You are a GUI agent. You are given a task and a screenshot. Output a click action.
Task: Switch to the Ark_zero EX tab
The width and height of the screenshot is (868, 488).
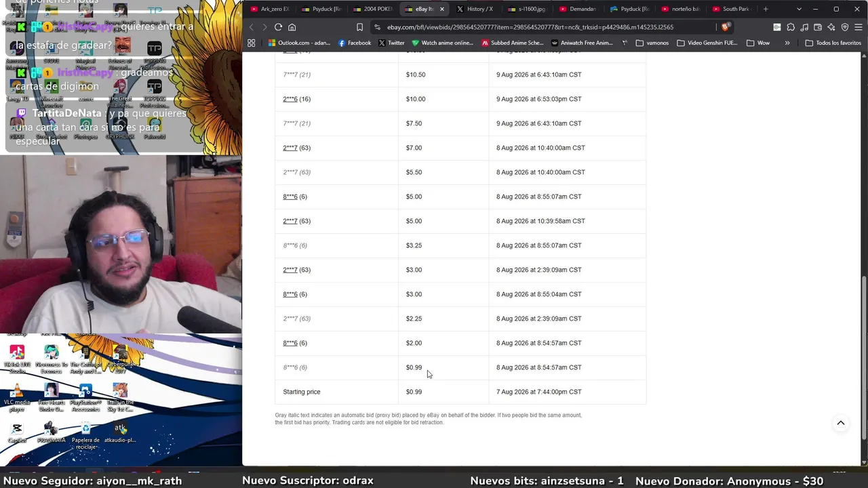270,9
